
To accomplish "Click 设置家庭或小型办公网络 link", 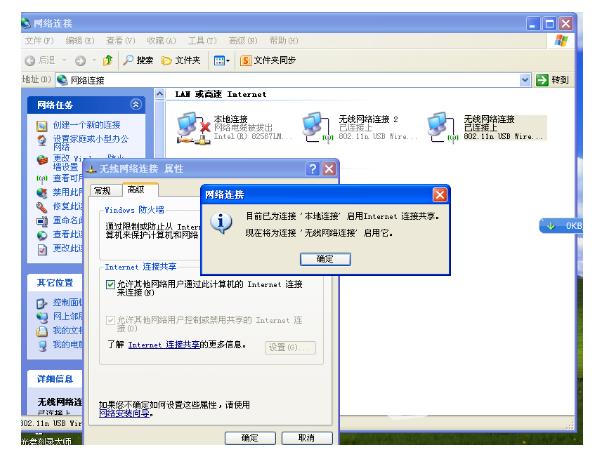I will pyautogui.click(x=91, y=143).
